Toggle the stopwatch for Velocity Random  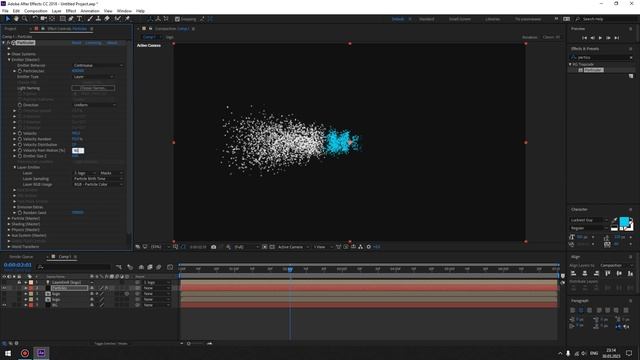pos(20,139)
